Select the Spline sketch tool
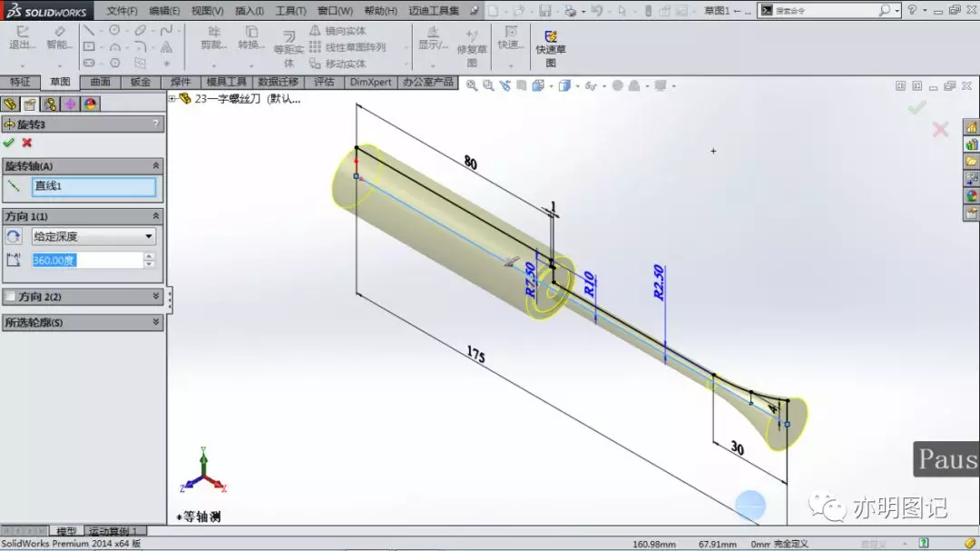Image resolution: width=980 pixels, height=551 pixels. point(166,30)
